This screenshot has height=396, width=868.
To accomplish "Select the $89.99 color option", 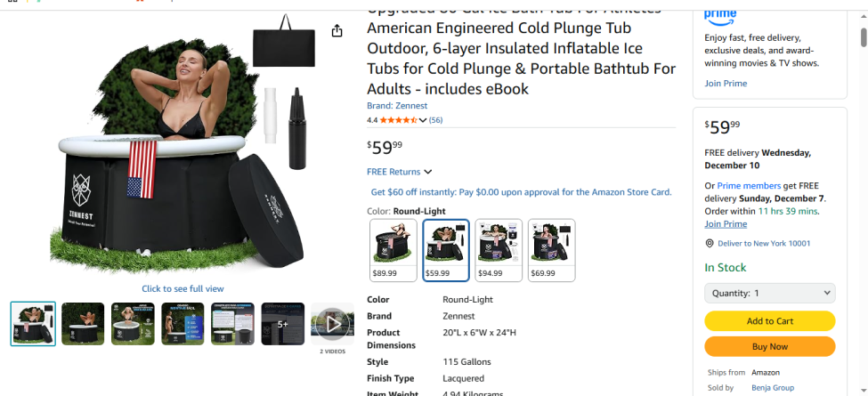I will (393, 250).
